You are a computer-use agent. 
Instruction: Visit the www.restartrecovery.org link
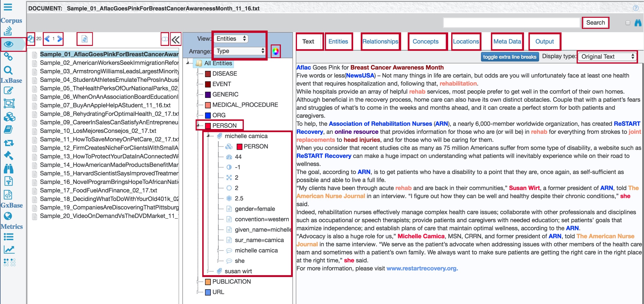(x=422, y=268)
